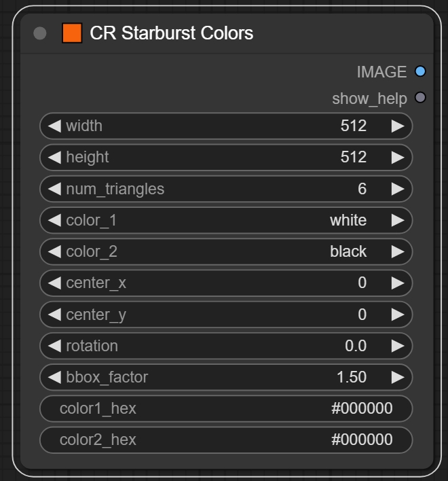448x481 pixels.
Task: Select previous color_2 option arrow
Action: [54, 251]
